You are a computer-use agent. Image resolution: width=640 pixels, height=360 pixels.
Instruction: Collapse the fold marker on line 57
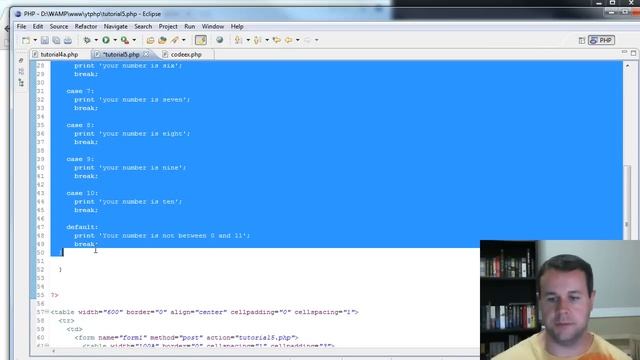(47, 312)
